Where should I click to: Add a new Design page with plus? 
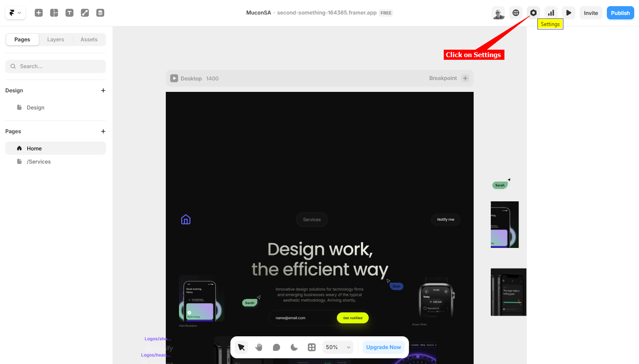(103, 91)
